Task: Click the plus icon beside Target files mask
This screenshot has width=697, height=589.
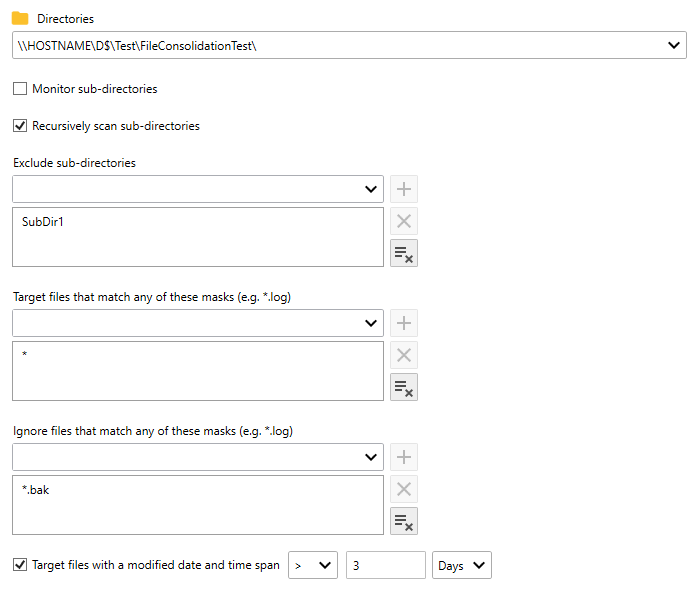Action: pyautogui.click(x=404, y=323)
